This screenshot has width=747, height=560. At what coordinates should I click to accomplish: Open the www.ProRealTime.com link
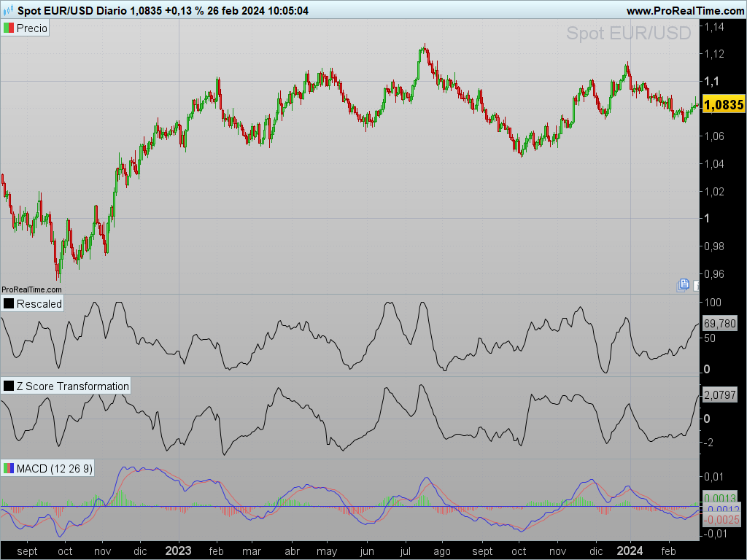685,10
